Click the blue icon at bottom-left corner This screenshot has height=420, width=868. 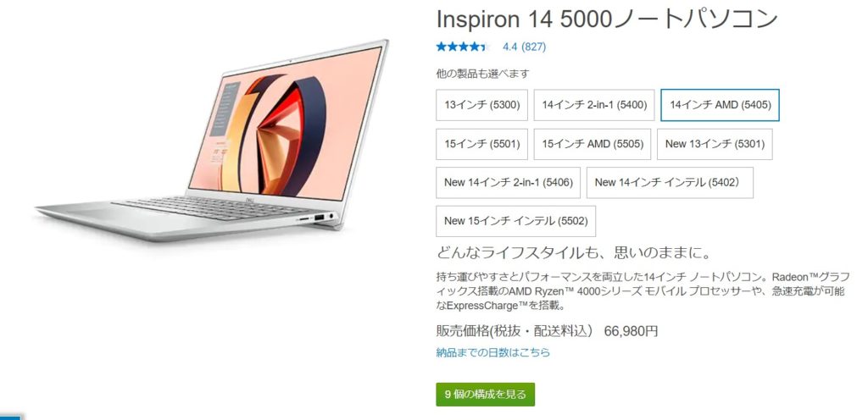(x=10, y=416)
